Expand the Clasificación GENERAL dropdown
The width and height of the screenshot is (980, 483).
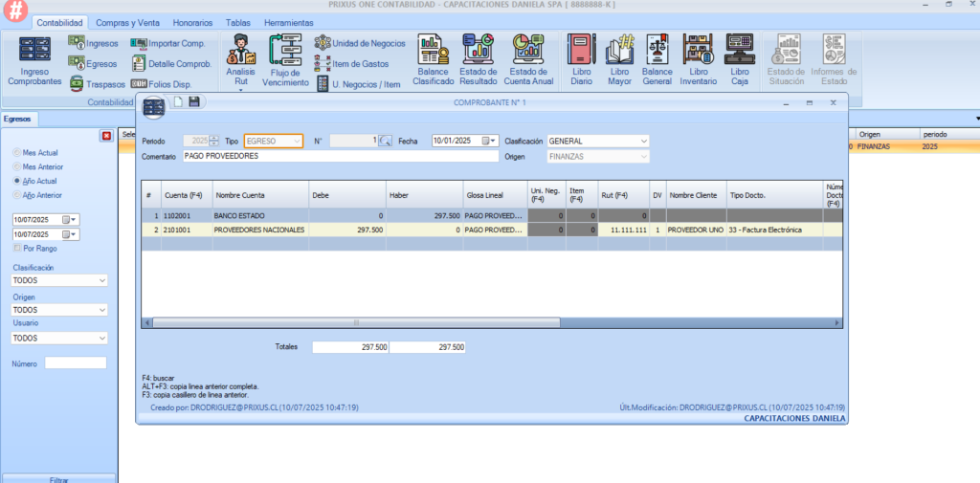644,142
